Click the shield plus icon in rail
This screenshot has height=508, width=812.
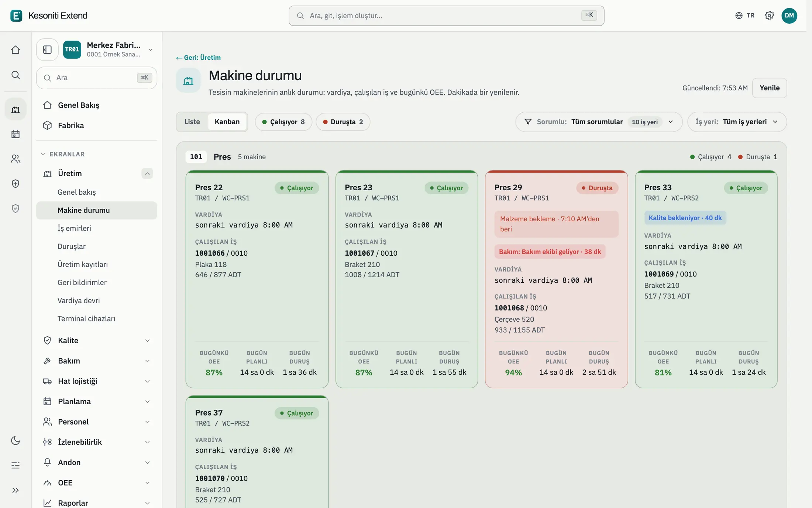[x=16, y=184]
